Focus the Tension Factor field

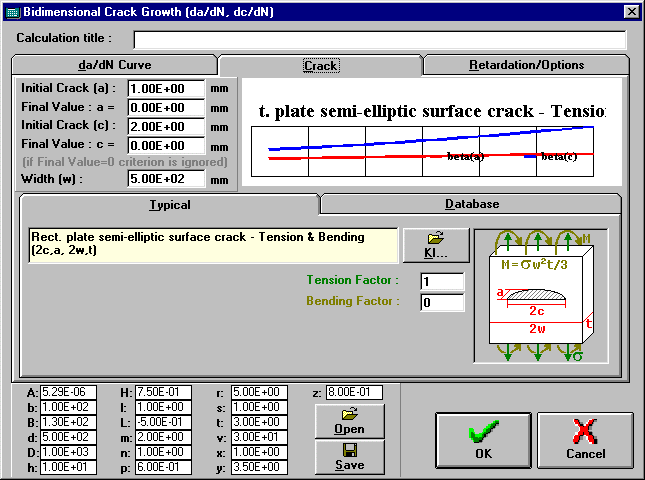pyautogui.click(x=442, y=282)
